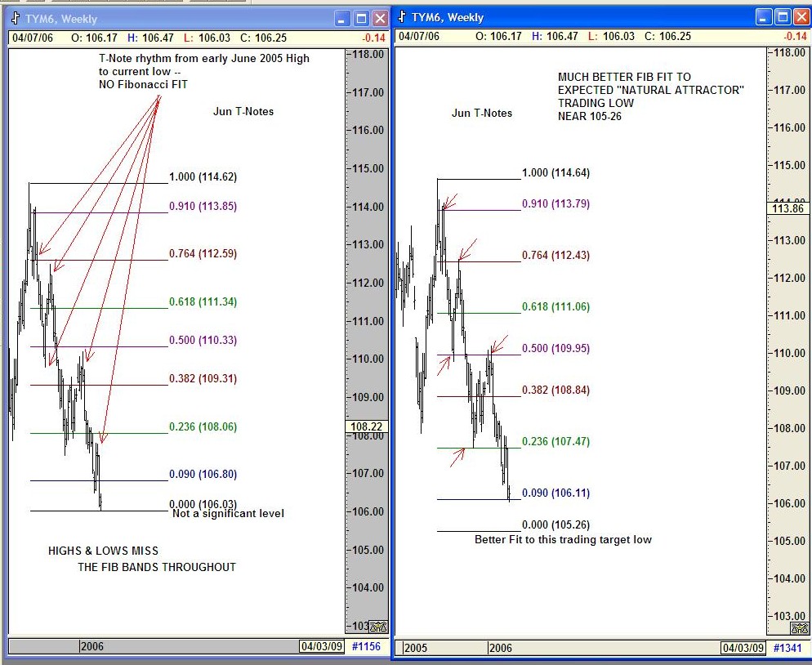Select the 0.910 (113.79) Fibonacci label
The image size is (812, 665).
click(x=555, y=203)
